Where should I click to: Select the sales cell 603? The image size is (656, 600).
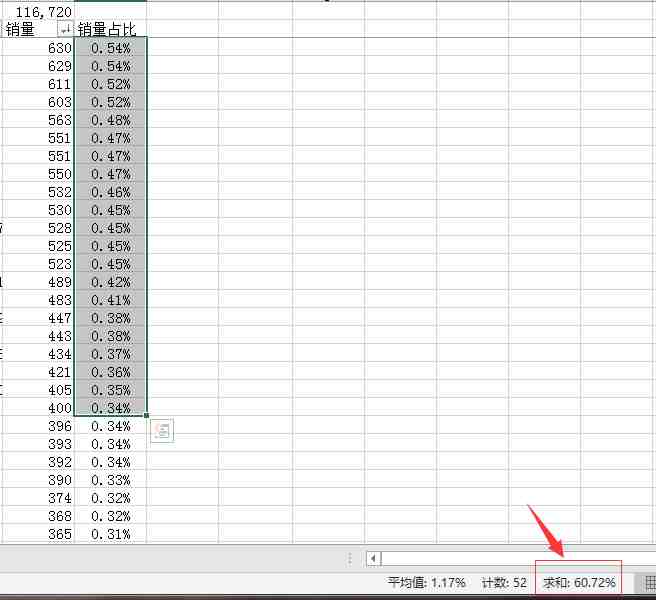tap(38, 102)
